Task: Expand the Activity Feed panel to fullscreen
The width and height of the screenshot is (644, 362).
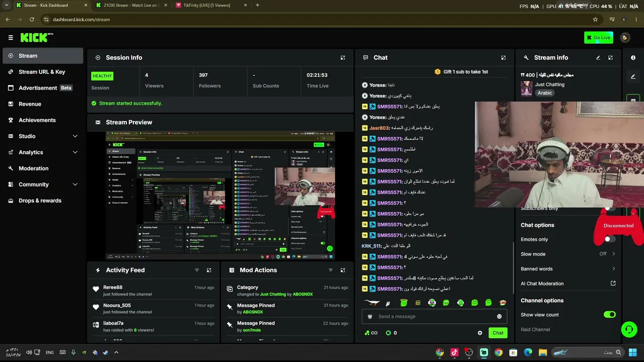Action: 209,270
